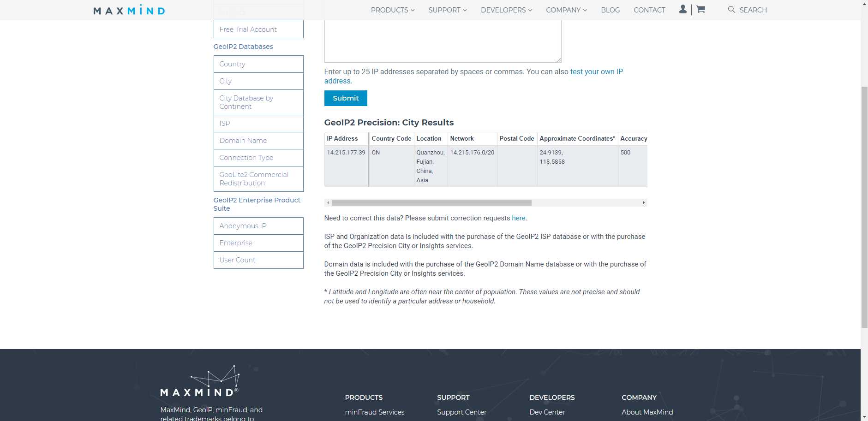Select the 14.215.177.39 IP cell

coord(346,166)
